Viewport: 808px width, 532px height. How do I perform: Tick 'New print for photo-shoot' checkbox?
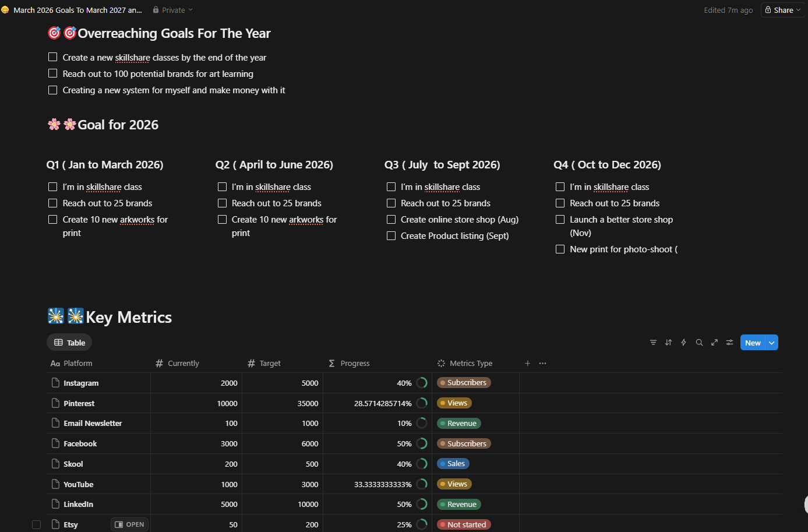coord(560,249)
